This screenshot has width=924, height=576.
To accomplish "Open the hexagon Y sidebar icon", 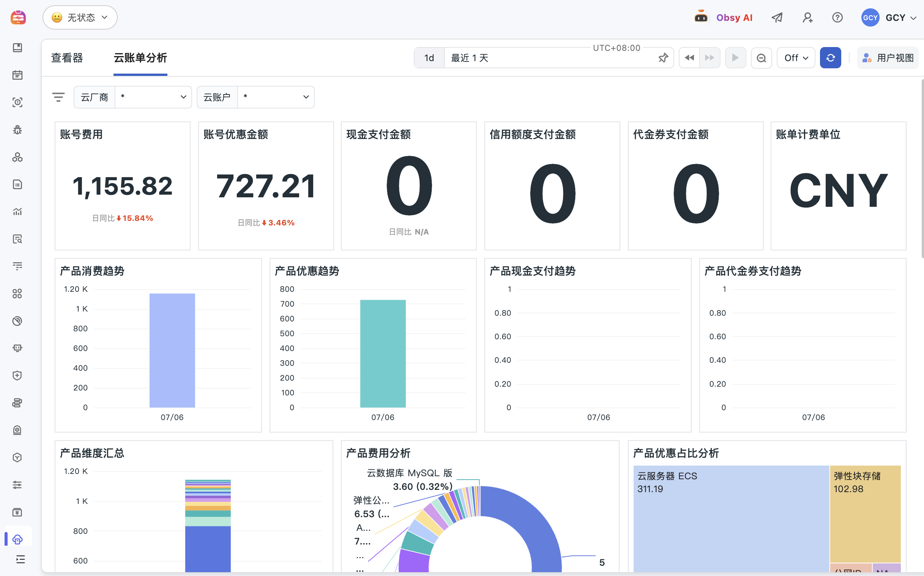I will click(17, 458).
